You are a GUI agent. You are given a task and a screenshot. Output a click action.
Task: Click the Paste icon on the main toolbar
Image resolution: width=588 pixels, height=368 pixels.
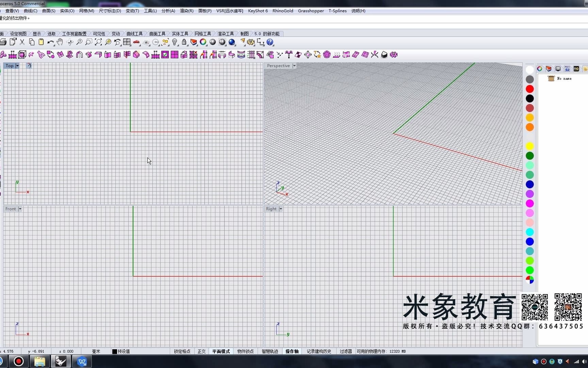[x=41, y=42]
